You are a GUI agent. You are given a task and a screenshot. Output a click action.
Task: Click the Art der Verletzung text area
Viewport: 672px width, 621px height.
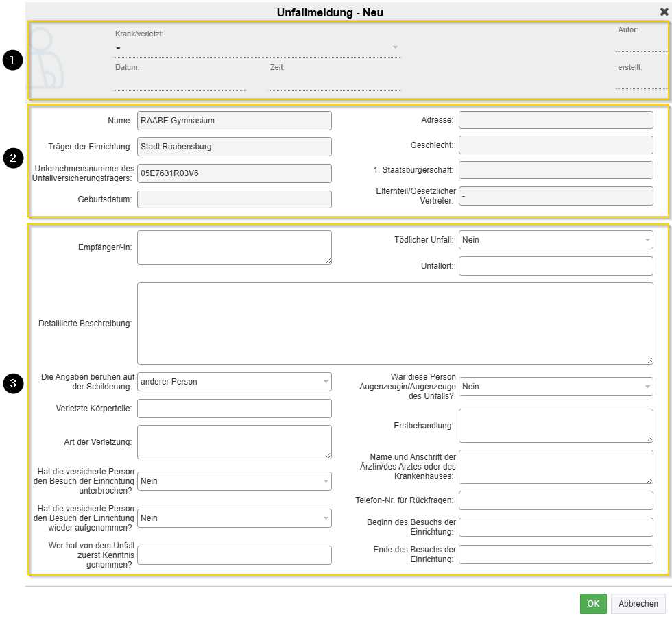coord(234,442)
